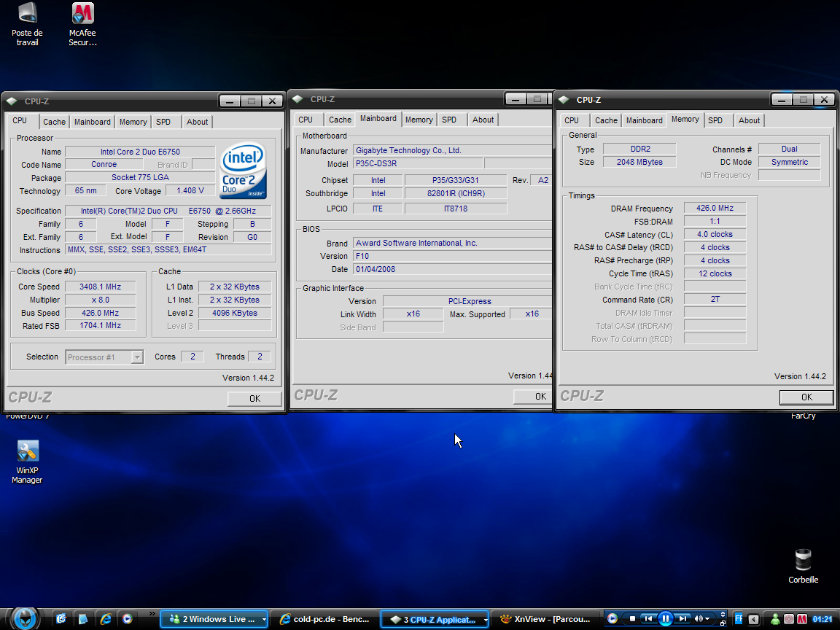Switch to XnView taskbar button

point(545,619)
